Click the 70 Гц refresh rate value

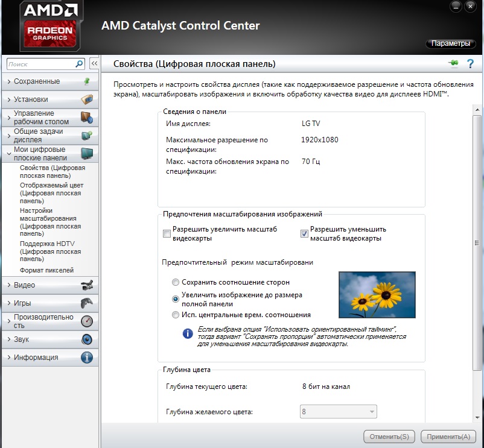[311, 162]
